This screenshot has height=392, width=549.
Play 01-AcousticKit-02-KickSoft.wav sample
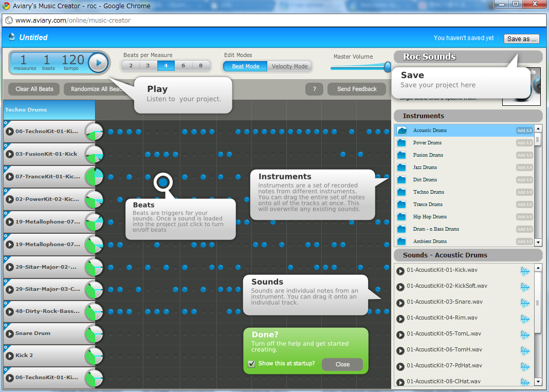400,287
